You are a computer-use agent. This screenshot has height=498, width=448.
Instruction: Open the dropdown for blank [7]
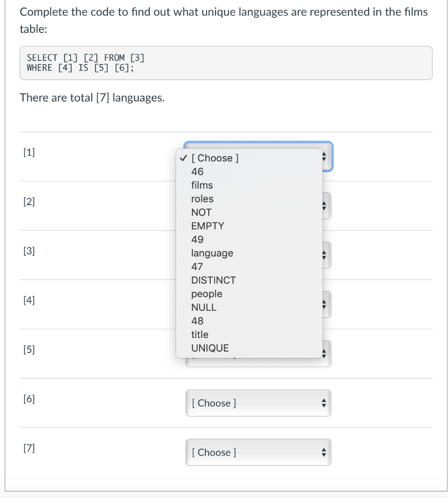click(258, 452)
